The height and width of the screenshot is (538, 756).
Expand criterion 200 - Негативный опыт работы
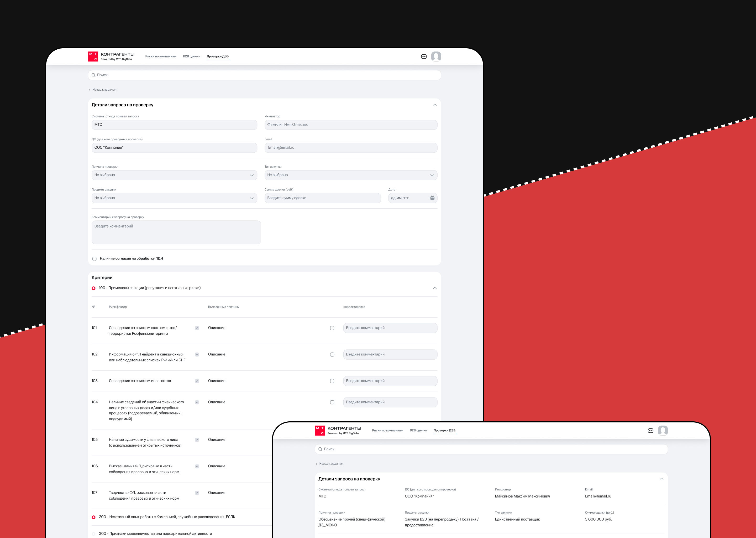pyautogui.click(x=167, y=517)
